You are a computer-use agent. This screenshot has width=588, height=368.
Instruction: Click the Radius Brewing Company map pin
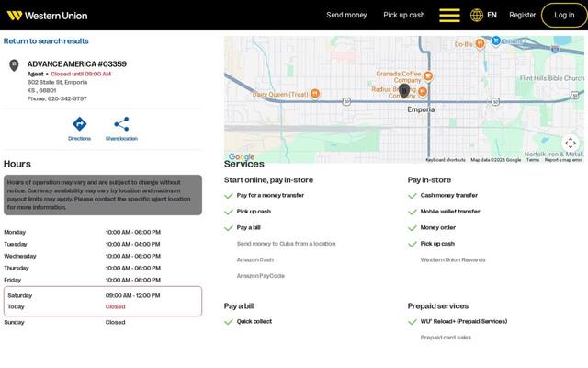coord(423,91)
